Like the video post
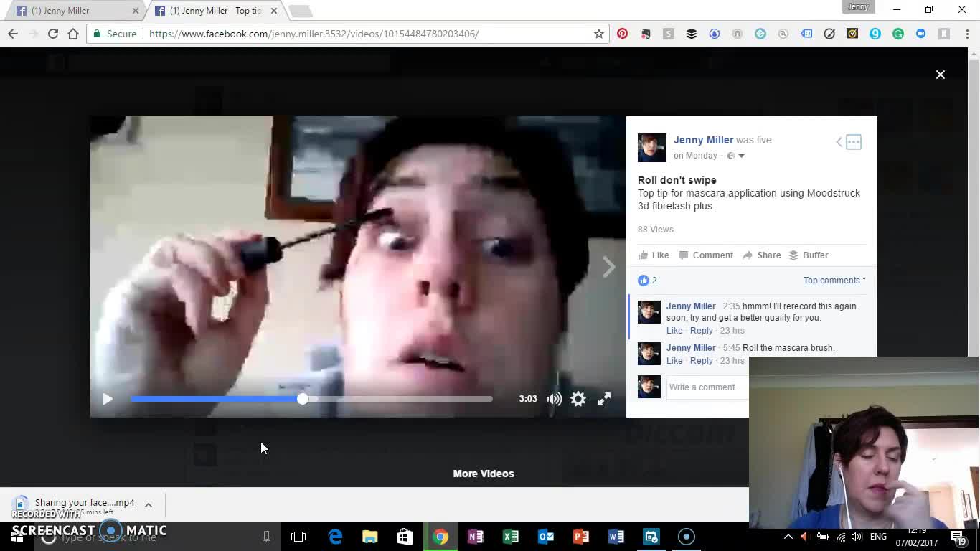This screenshot has height=551, width=980. pos(654,255)
